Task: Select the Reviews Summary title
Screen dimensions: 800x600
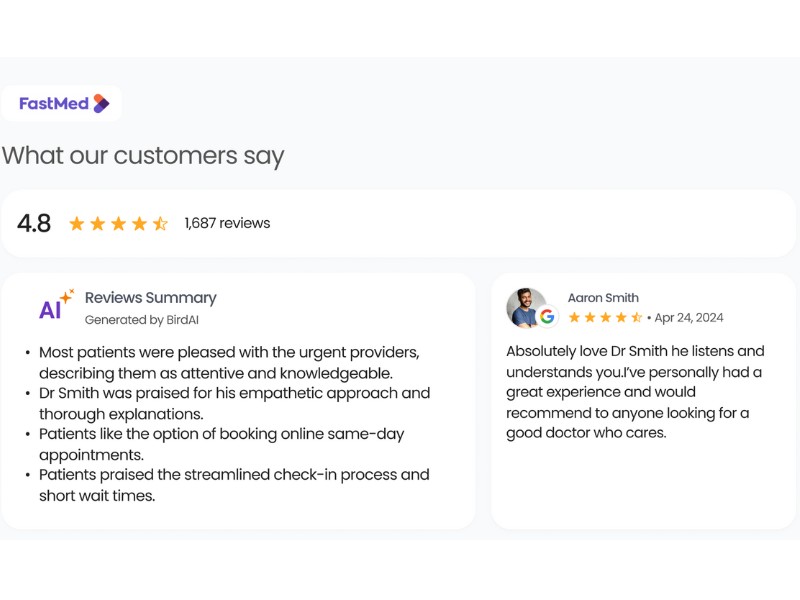Action: (x=150, y=297)
